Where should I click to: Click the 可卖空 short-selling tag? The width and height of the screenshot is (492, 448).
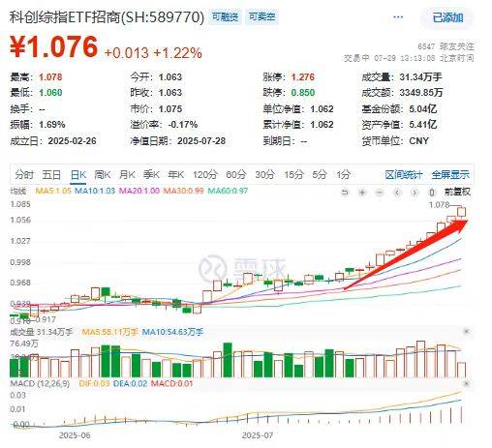pos(261,16)
